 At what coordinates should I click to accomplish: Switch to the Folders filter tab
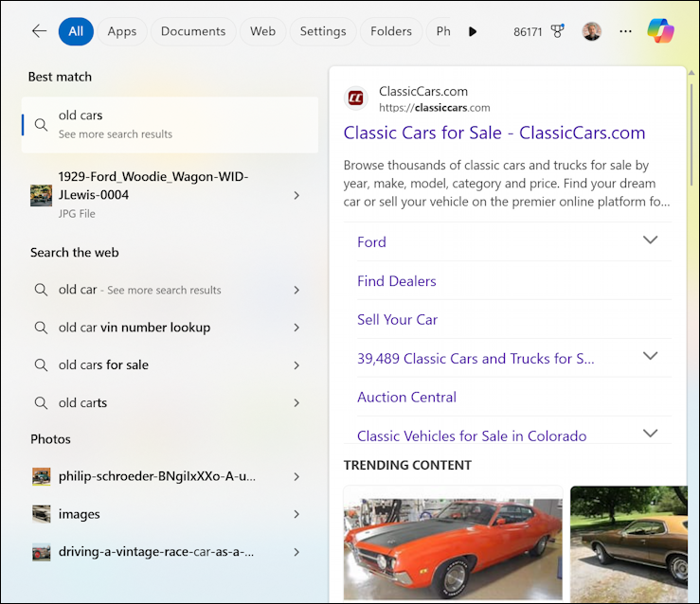point(391,31)
